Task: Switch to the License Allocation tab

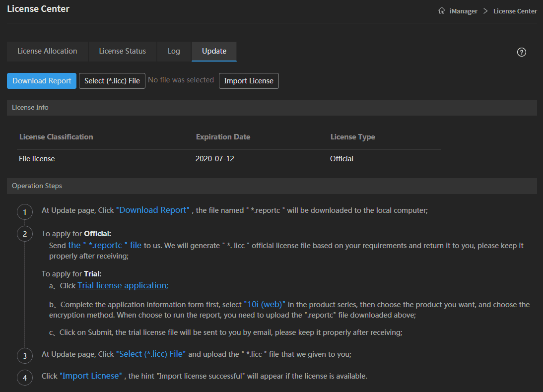Action: (x=47, y=51)
